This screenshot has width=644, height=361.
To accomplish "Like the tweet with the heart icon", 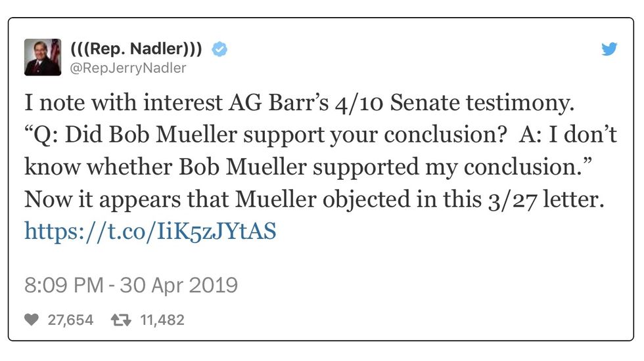I will pos(31,320).
